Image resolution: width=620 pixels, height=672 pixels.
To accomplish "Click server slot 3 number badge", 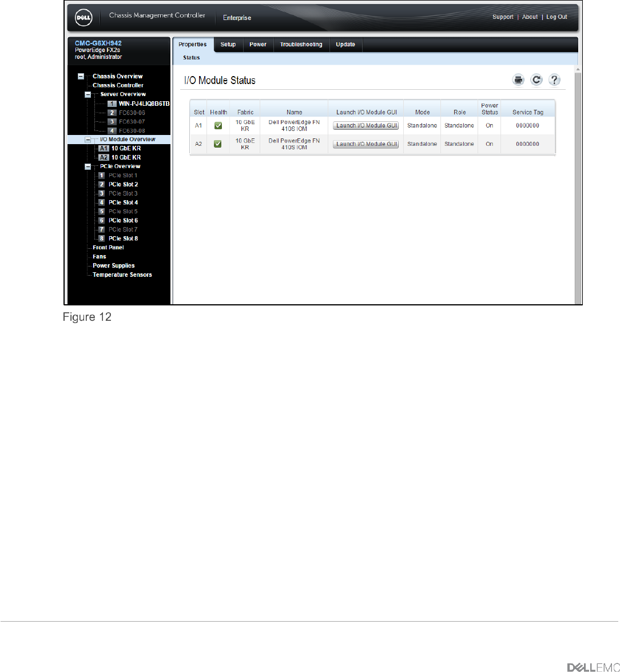I will (x=112, y=122).
